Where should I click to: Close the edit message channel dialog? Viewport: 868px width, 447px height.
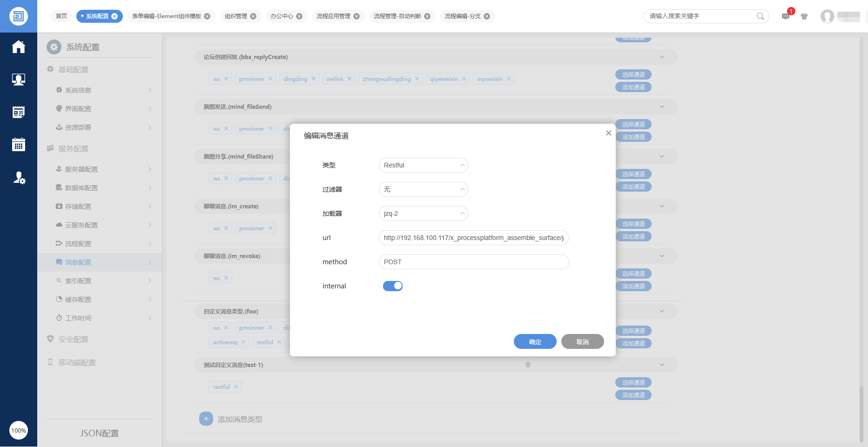pyautogui.click(x=608, y=133)
